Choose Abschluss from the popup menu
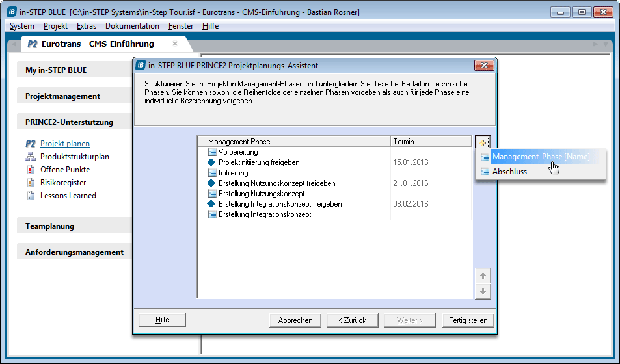The image size is (620, 364). click(509, 172)
